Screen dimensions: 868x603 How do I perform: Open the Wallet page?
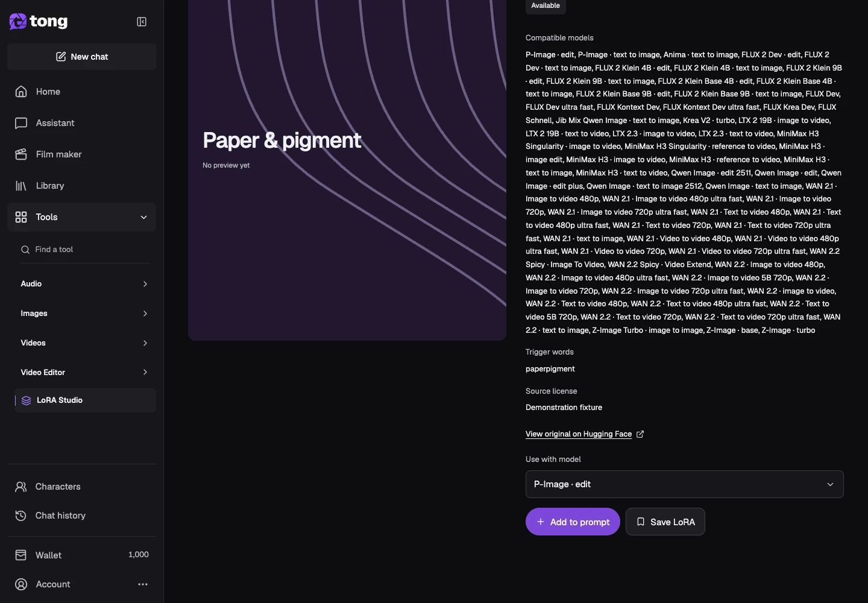pyautogui.click(x=82, y=555)
